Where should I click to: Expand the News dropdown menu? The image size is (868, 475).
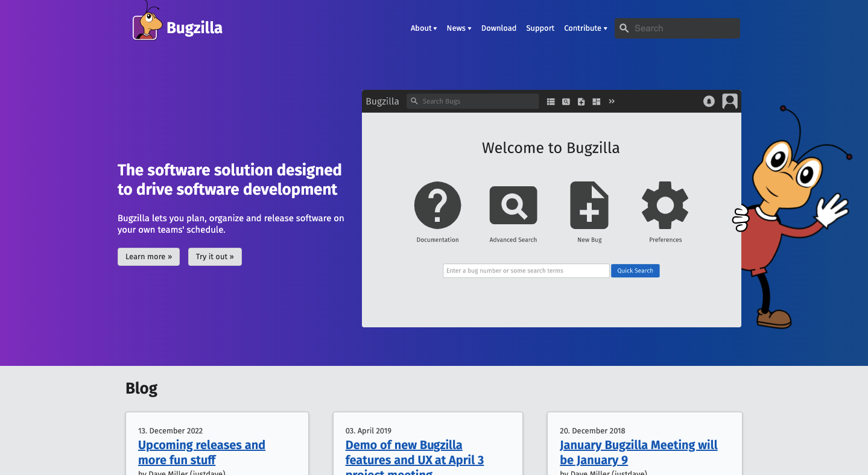pos(459,28)
